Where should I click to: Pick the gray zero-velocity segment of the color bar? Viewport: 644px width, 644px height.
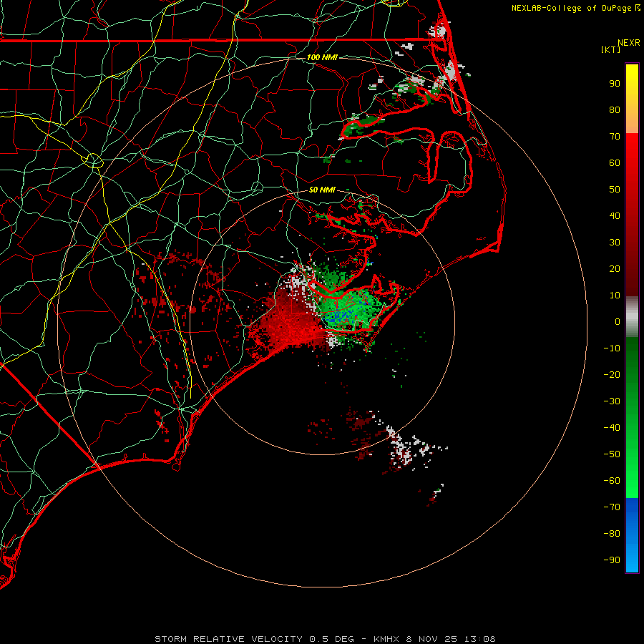[x=632, y=317]
